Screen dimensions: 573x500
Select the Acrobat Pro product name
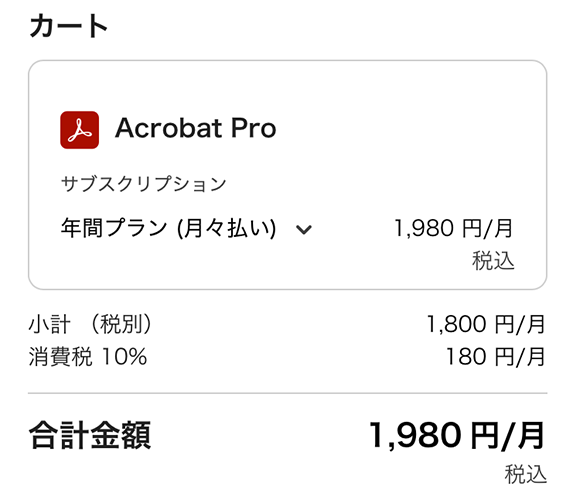196,128
